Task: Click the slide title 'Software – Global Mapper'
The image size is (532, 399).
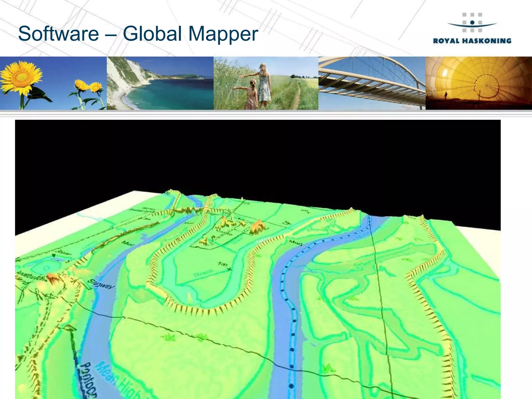Action: pyautogui.click(x=138, y=34)
